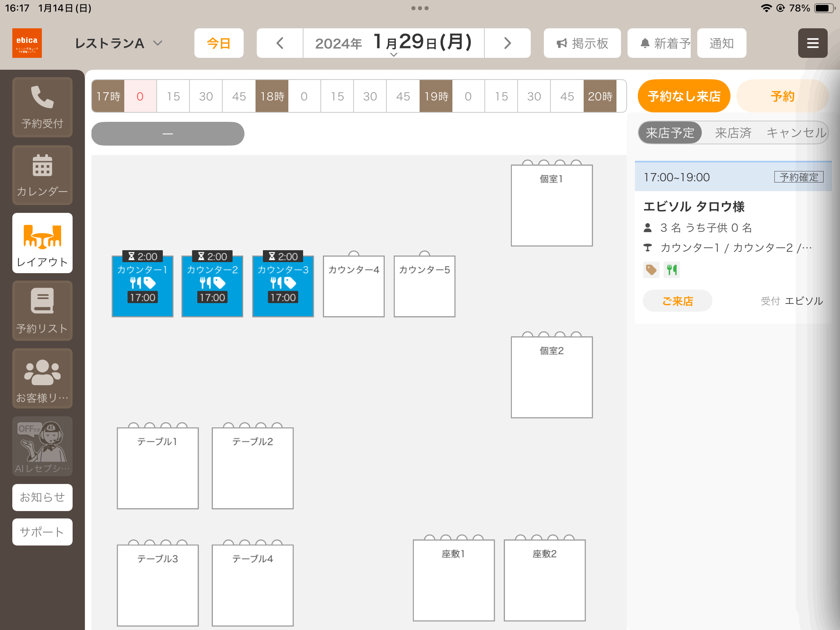Select the 15 slot after 19時
Viewport: 840px width, 630px height.
(501, 96)
